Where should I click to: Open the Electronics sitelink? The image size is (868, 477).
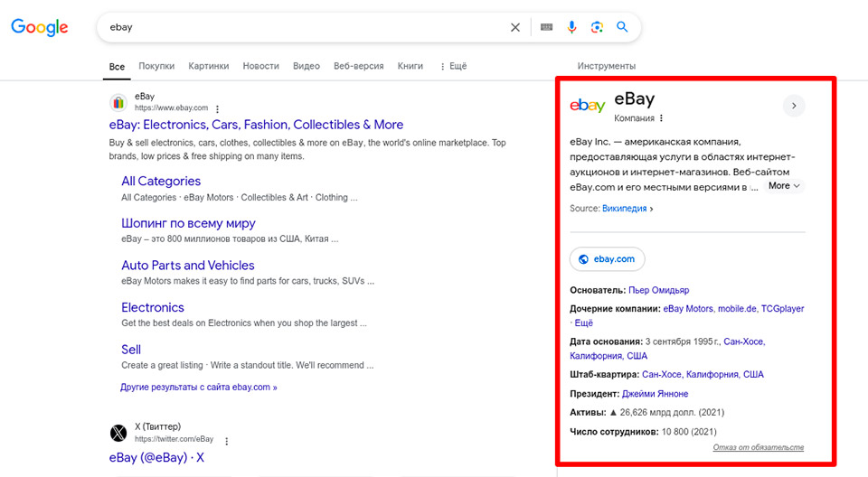pyautogui.click(x=153, y=307)
